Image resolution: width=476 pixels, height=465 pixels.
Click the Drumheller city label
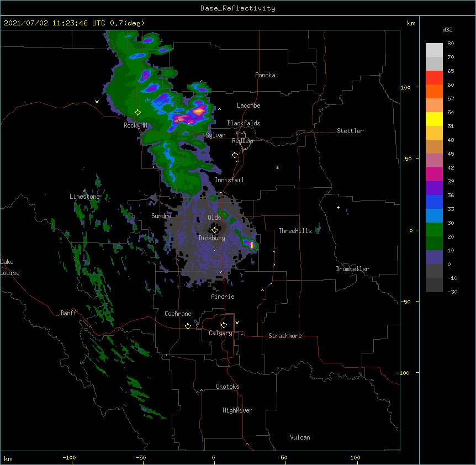(x=352, y=269)
